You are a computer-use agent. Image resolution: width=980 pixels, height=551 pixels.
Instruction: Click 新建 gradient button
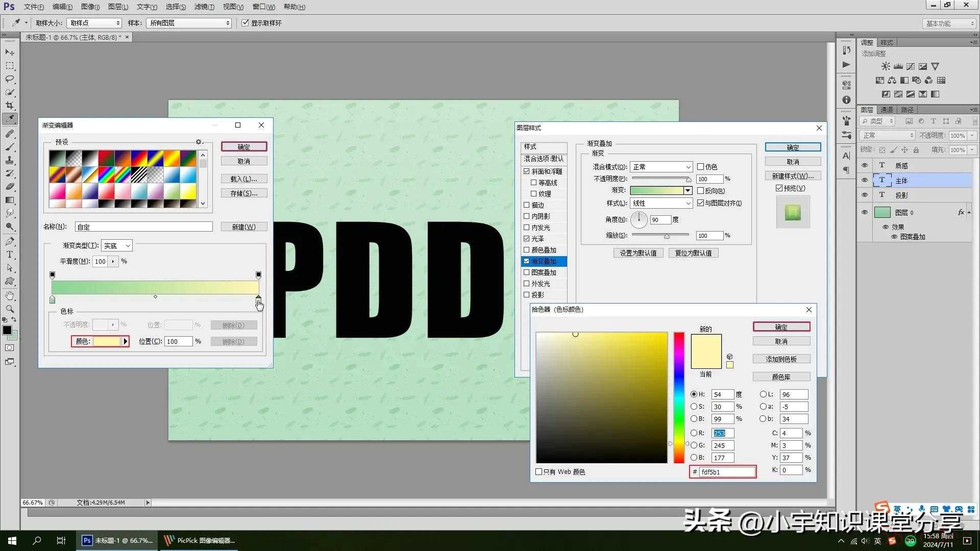(x=244, y=227)
